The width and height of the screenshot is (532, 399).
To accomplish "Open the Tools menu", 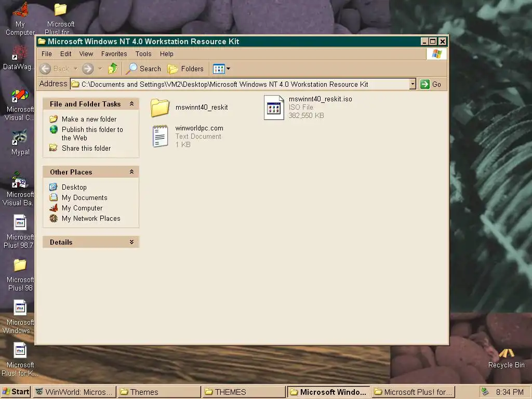I will point(143,54).
